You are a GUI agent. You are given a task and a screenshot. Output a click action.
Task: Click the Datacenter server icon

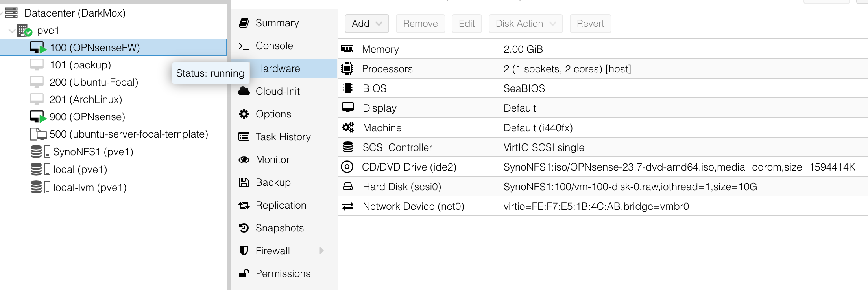click(x=11, y=13)
